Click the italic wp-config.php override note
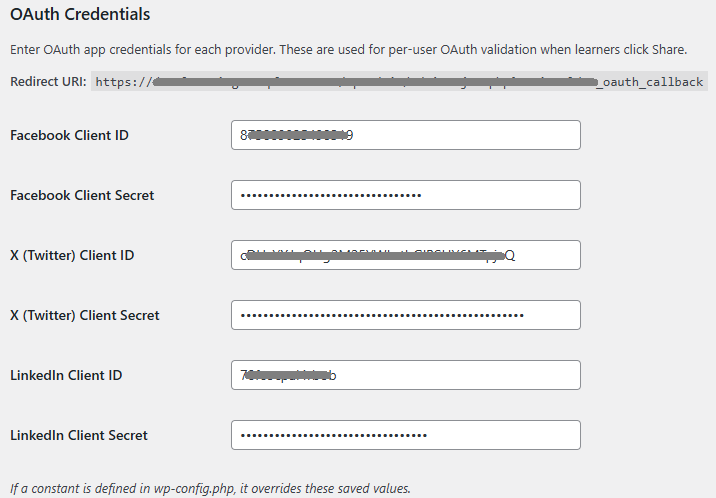 (210, 489)
